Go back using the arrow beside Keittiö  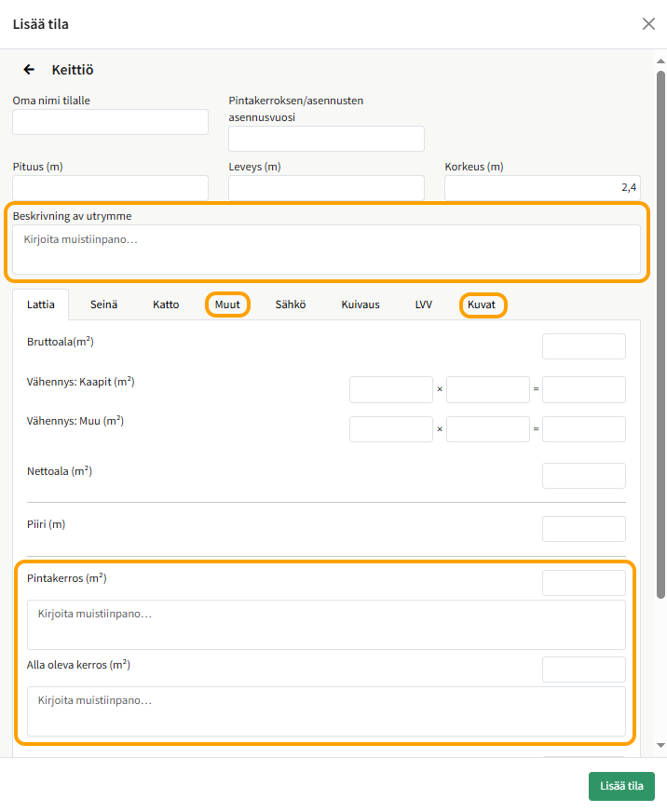point(29,70)
